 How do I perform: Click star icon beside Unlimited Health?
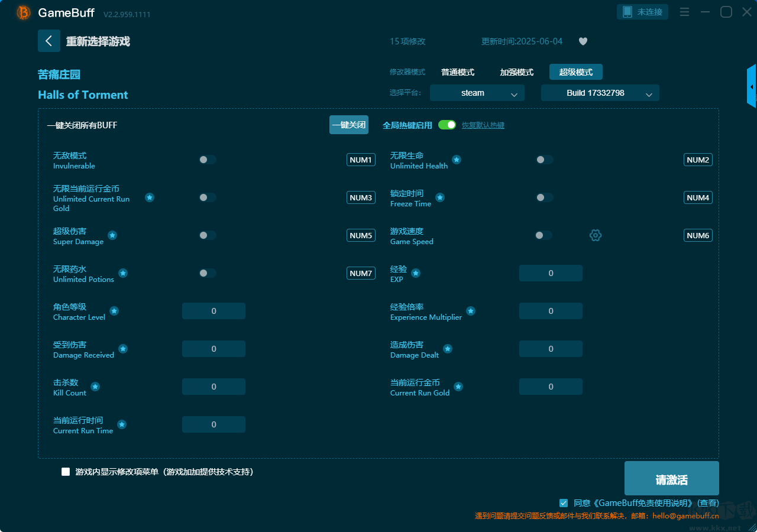[x=457, y=160]
